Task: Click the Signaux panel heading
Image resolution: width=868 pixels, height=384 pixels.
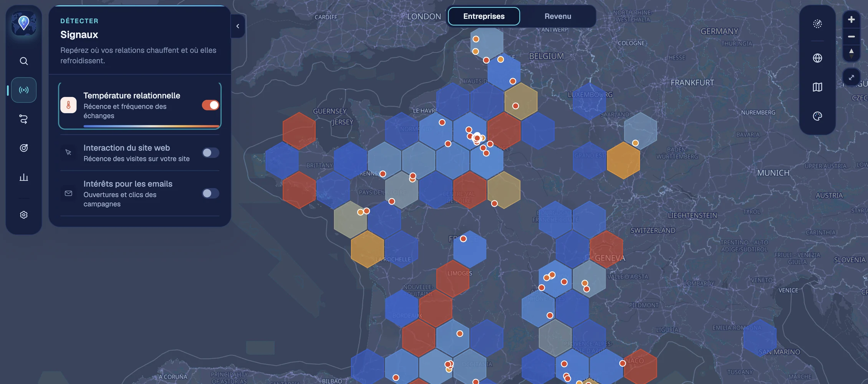Action: pyautogui.click(x=79, y=35)
